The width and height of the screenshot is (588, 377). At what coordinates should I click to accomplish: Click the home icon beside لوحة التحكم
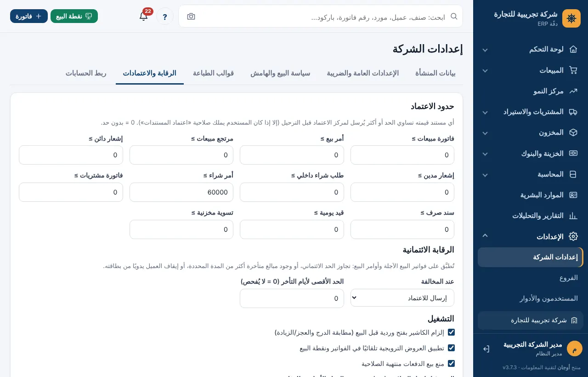[573, 49]
